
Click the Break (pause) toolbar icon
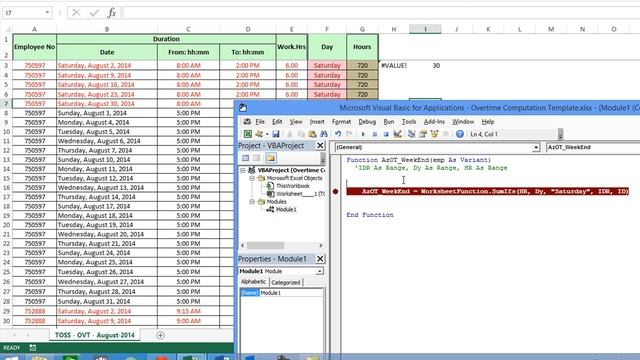[374, 134]
